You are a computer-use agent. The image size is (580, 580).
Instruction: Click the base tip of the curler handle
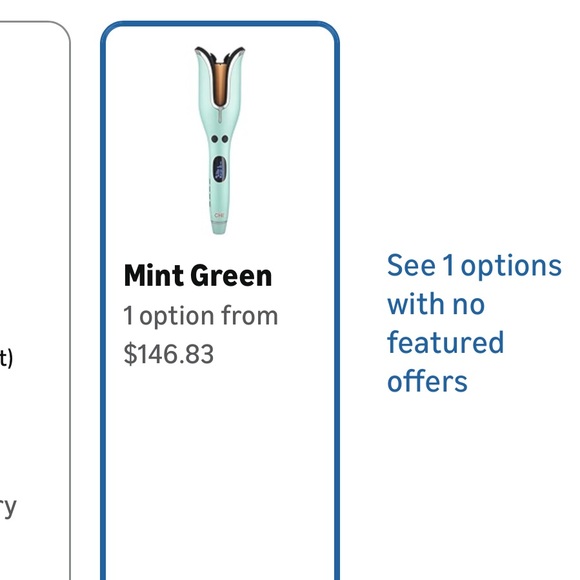pyautogui.click(x=219, y=228)
